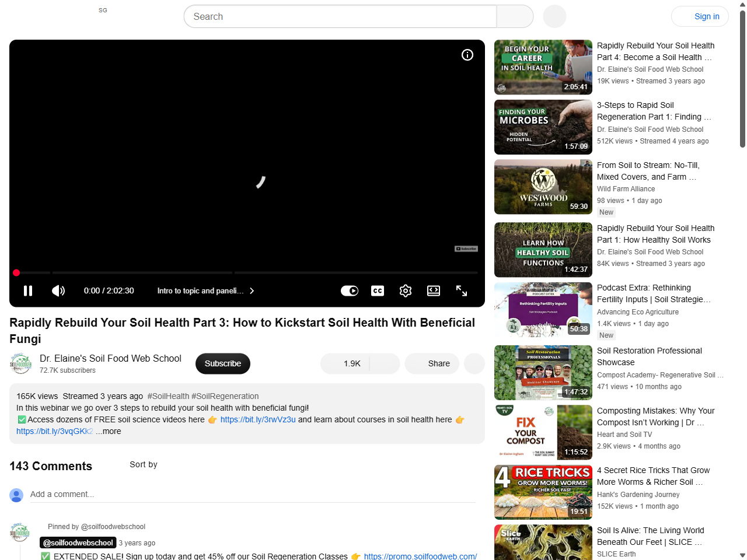
Task: Expand the description with '...more'
Action: pyautogui.click(x=109, y=431)
